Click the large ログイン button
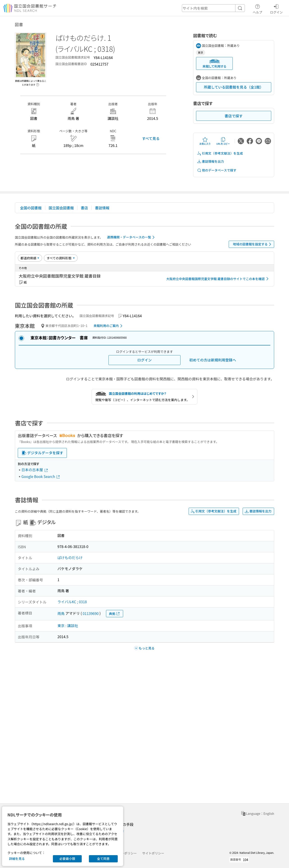 click(x=144, y=360)
